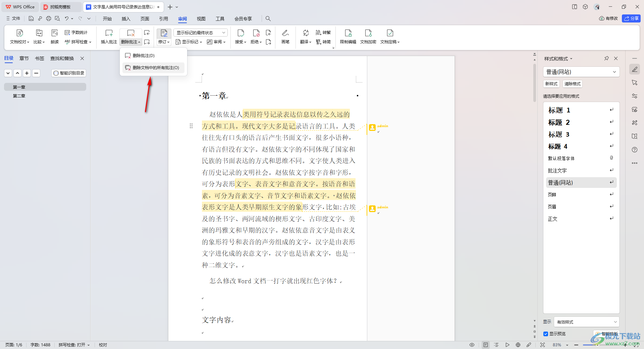This screenshot has height=349, width=644.
Task: Choose 删除文档中的所有批注(O) menu entry
Action: (x=153, y=68)
